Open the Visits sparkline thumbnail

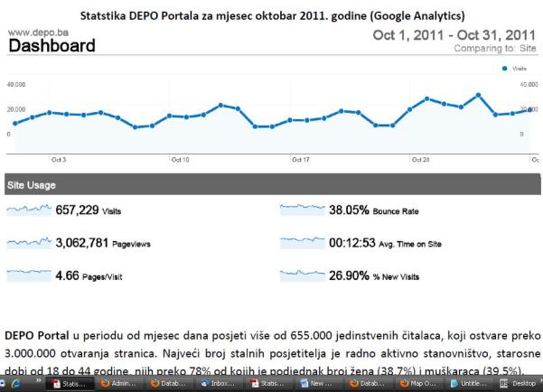29,210
